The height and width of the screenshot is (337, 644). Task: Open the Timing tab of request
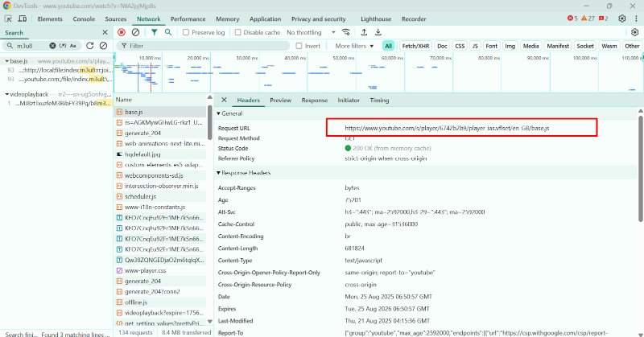pos(379,101)
